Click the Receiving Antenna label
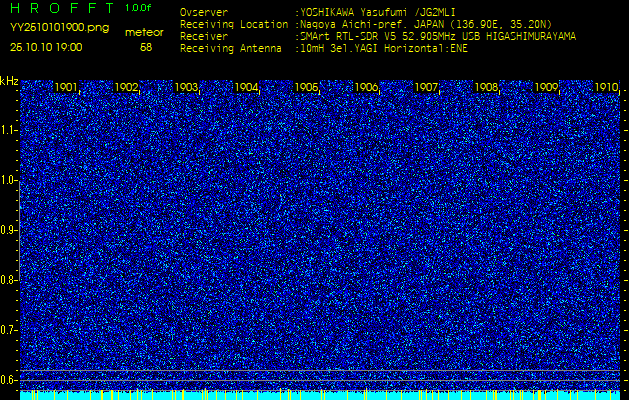Viewport: 629px width, 400px height. click(x=231, y=49)
